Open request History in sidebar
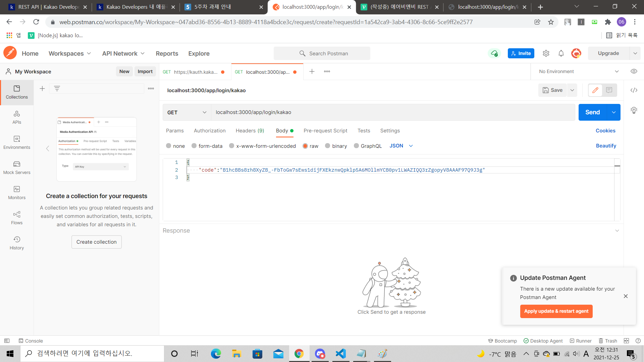Screen dimensions: 644x362 tap(17, 243)
